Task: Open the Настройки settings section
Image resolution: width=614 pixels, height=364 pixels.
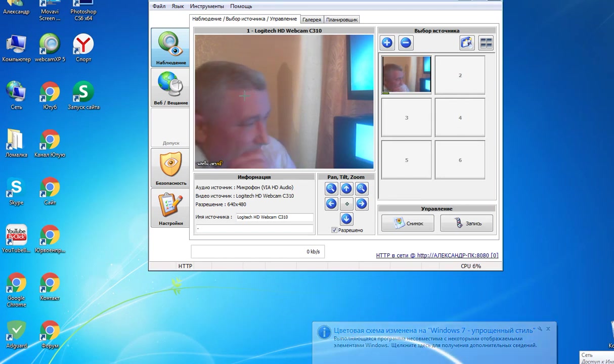Action: [x=170, y=208]
